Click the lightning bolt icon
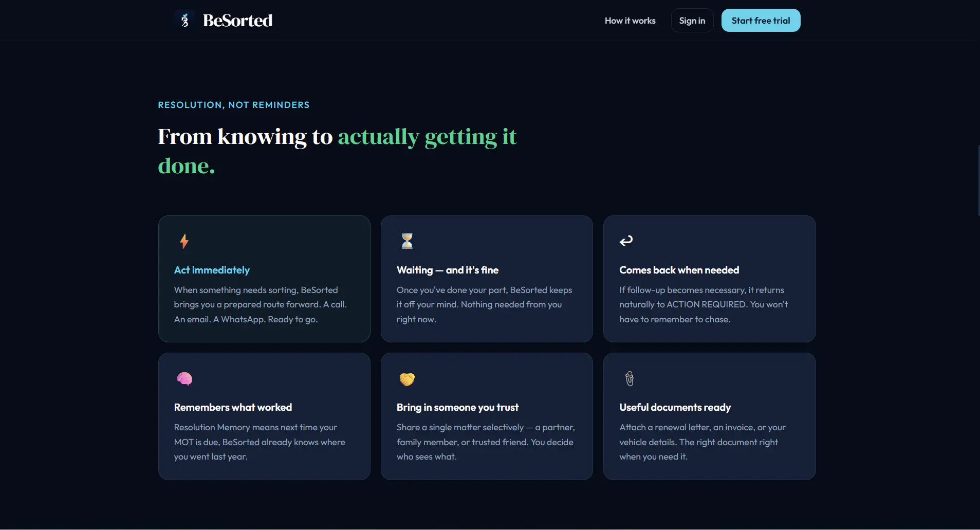 [184, 241]
